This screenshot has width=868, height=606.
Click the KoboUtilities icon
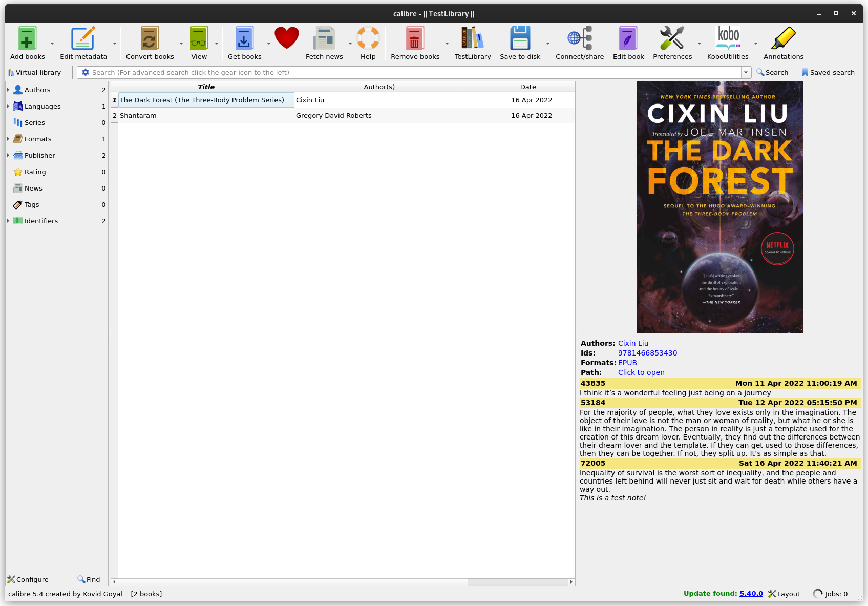728,38
